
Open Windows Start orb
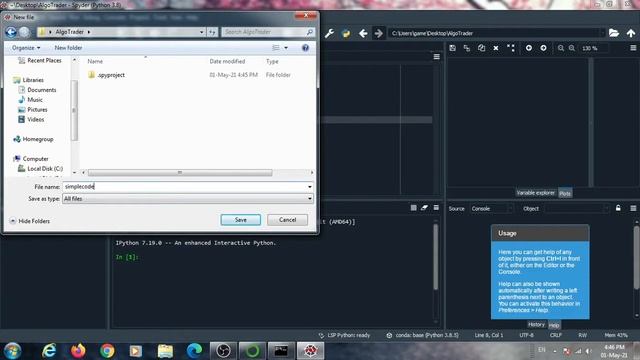[12, 351]
